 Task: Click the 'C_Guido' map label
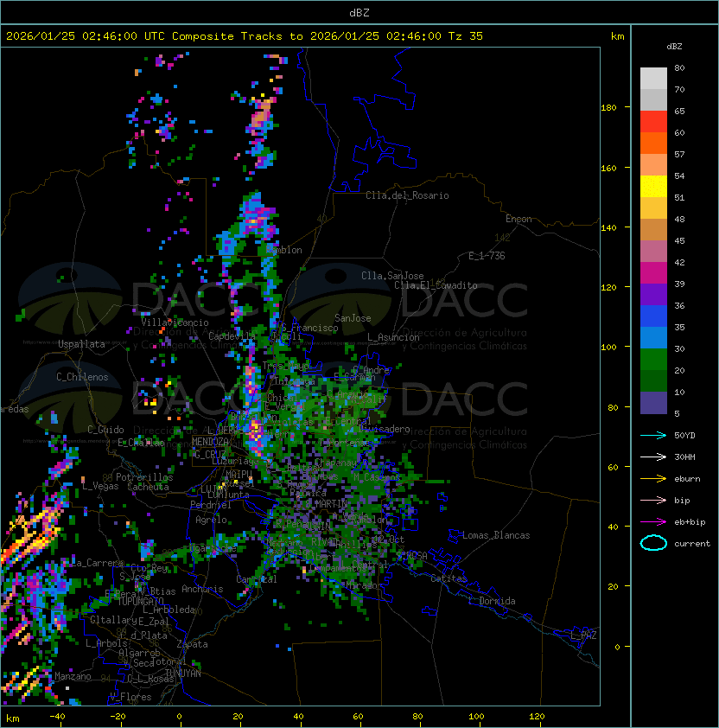105,430
